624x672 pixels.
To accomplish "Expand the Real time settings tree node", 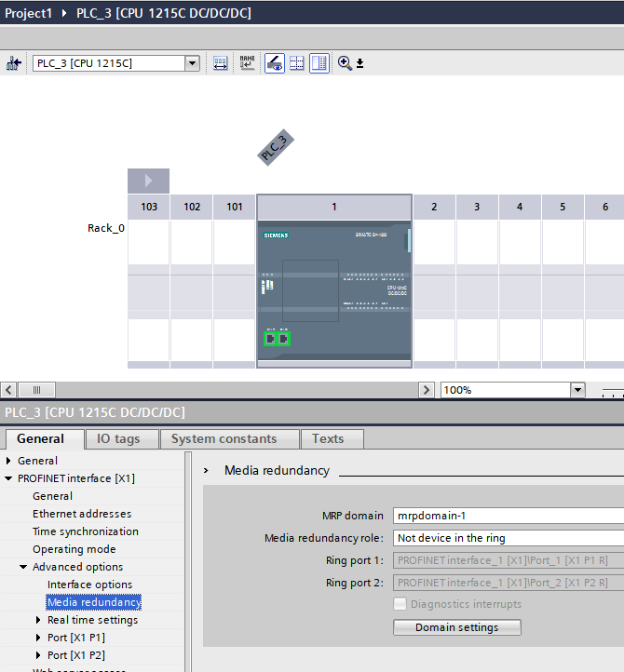I will [38, 620].
